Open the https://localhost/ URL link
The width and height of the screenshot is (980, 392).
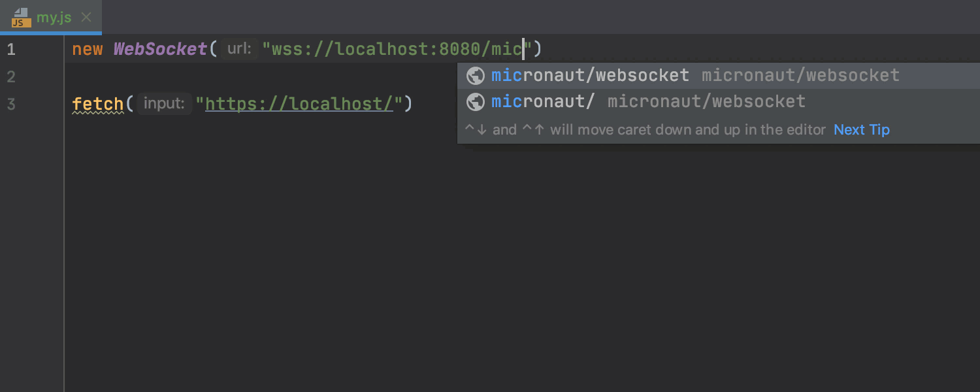coord(299,104)
